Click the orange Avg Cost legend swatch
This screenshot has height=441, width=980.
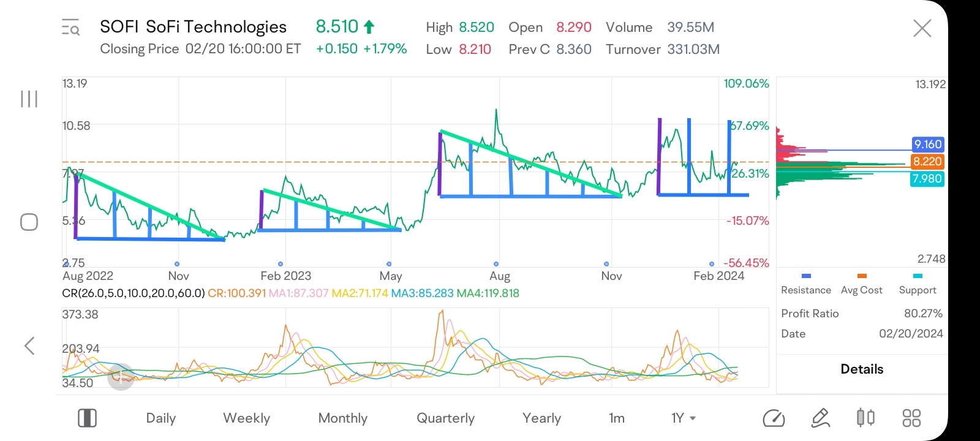tap(862, 276)
